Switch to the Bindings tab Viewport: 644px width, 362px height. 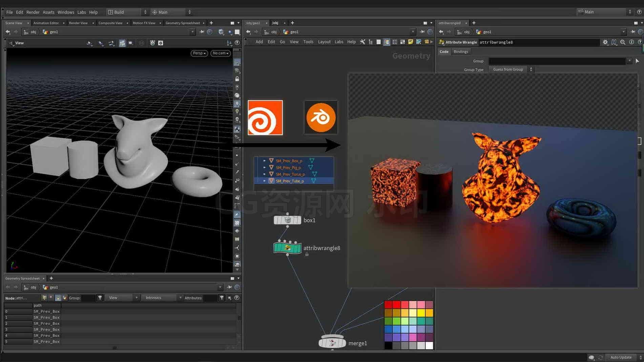(x=461, y=52)
